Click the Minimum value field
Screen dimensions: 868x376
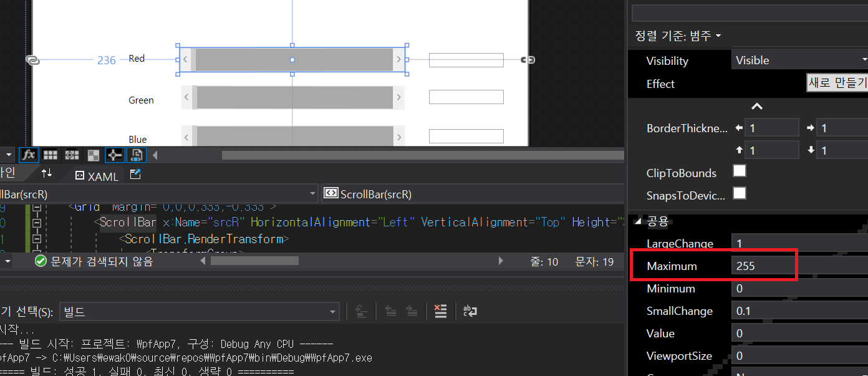tap(799, 288)
